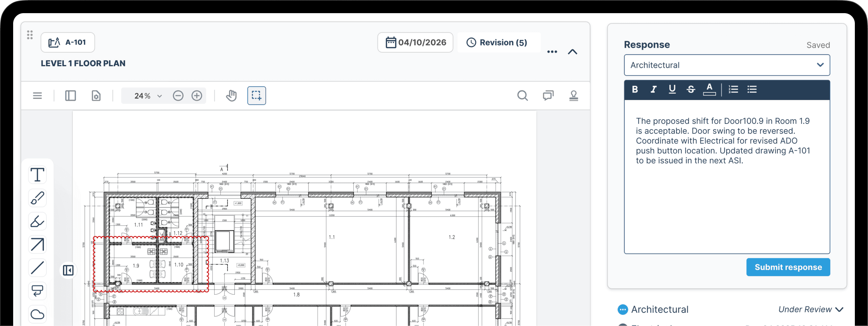
Task: Click the Architectural status dot icon
Action: pos(623,309)
